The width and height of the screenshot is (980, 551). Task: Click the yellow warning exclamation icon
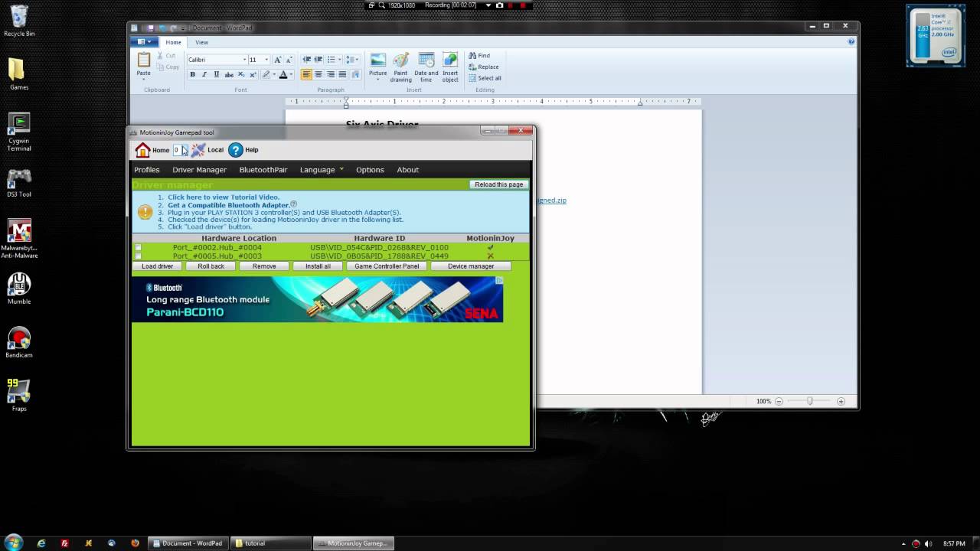[144, 213]
